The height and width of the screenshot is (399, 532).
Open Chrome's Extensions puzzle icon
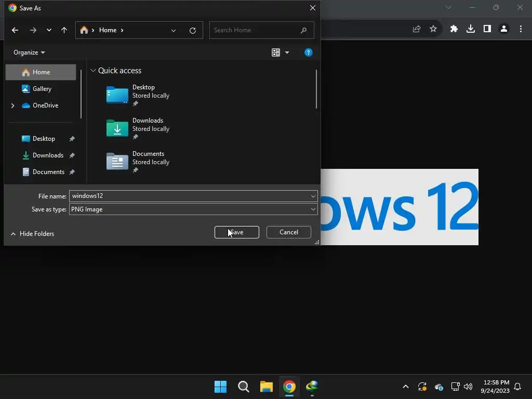click(x=454, y=29)
